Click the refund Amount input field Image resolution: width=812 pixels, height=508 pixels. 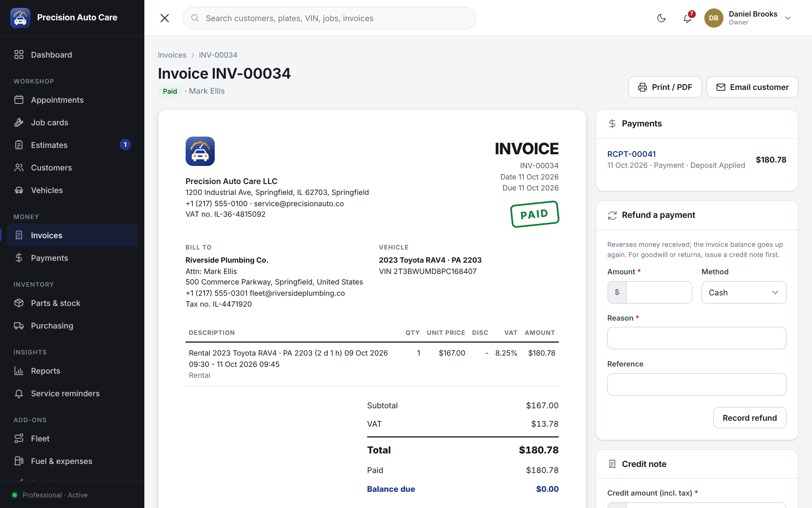(659, 292)
